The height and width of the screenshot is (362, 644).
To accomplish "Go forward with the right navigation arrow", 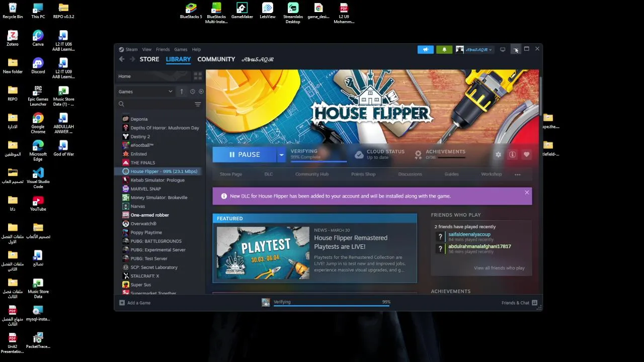I will click(132, 59).
